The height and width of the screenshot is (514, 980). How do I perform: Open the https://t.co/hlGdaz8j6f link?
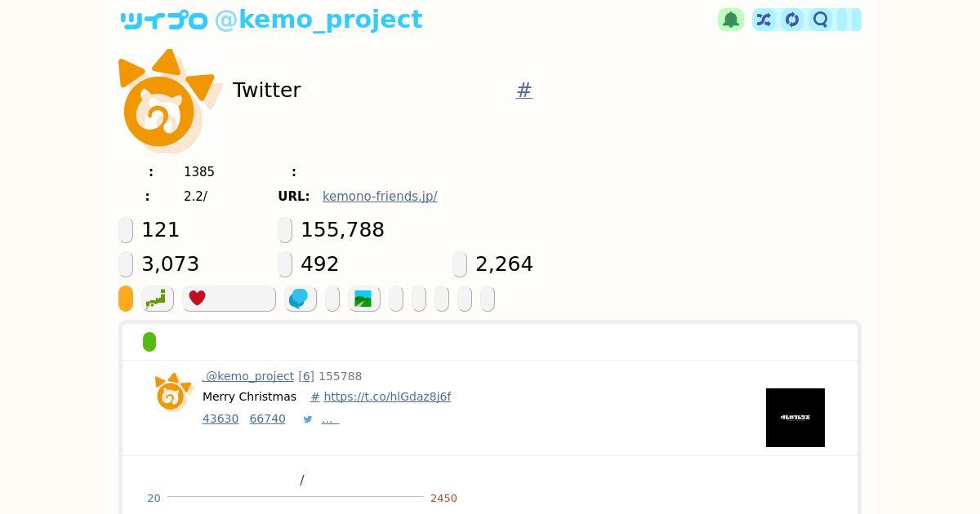pos(387,397)
